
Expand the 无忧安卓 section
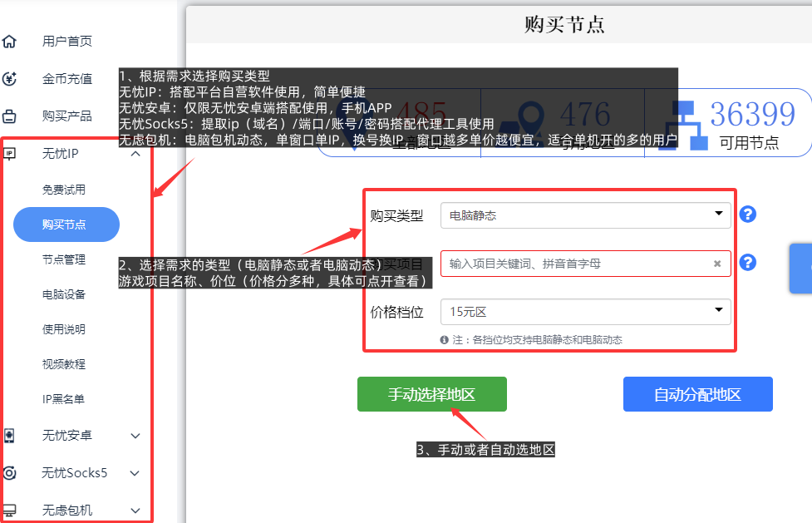(x=135, y=435)
